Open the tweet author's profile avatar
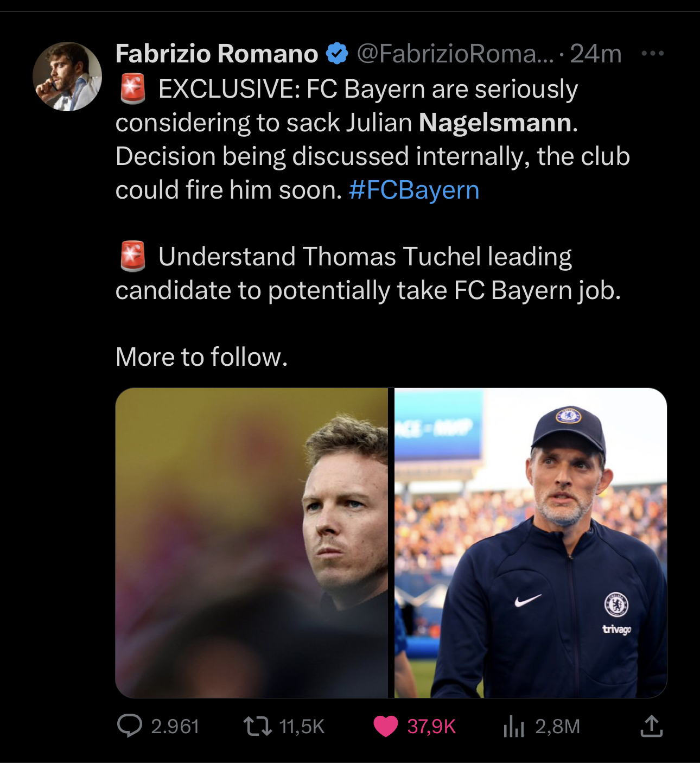 pyautogui.click(x=67, y=77)
